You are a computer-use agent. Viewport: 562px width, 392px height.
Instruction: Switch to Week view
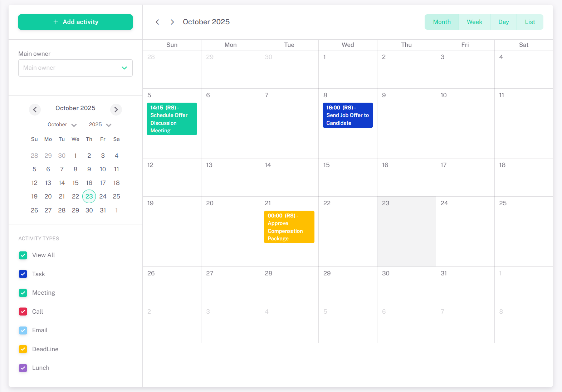(x=474, y=22)
